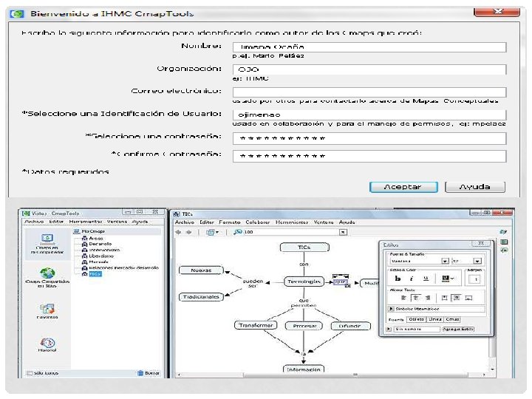Select the Difundir concept node
Viewport: 532px width, 399px height.
350,326
